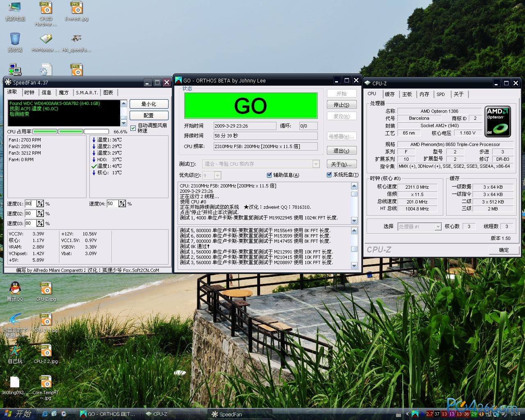Launch the 迅雷 downloader exe icon
This screenshot has height=420, width=525.
coord(15,325)
